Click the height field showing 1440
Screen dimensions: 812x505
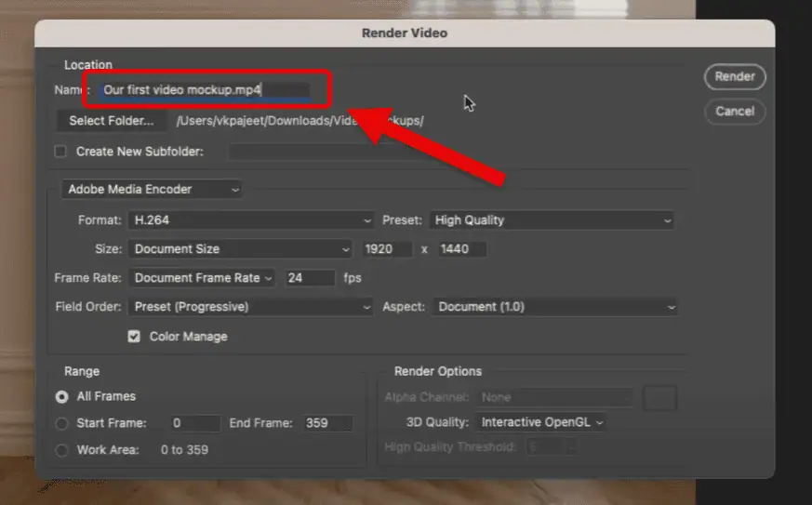pyautogui.click(x=460, y=249)
